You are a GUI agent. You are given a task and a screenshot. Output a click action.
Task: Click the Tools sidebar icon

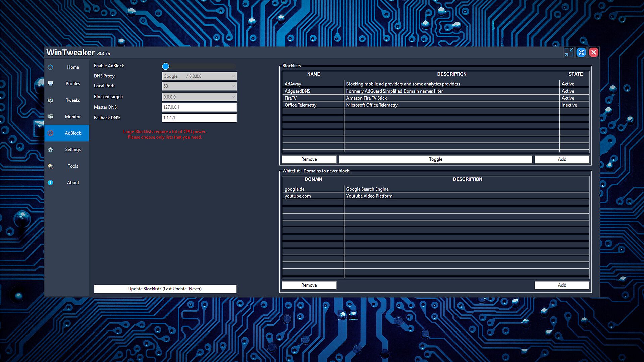[50, 166]
